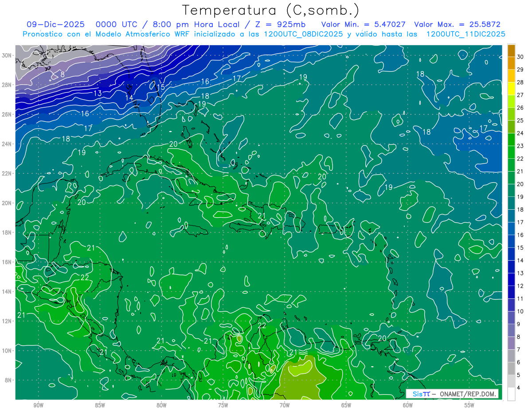
Task: Click the "30N" latitude label
Action: 8,55
